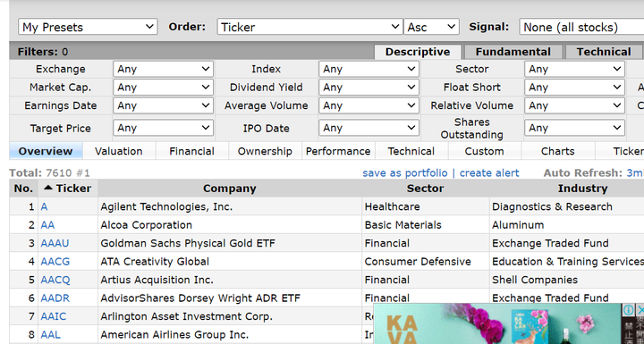The width and height of the screenshot is (644, 344).
Task: Select the Ownership view tab
Action: click(265, 151)
